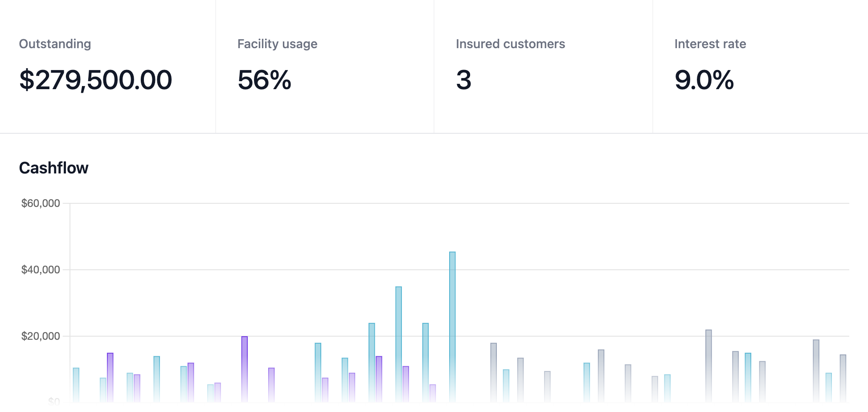This screenshot has width=868, height=412.
Task: Click the Interest rate label
Action: tap(710, 44)
